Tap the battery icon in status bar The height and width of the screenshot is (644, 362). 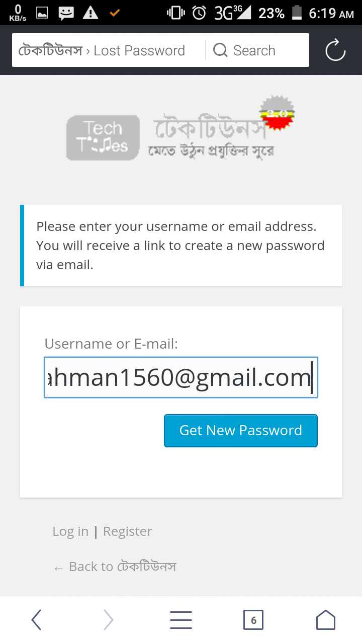(x=297, y=13)
